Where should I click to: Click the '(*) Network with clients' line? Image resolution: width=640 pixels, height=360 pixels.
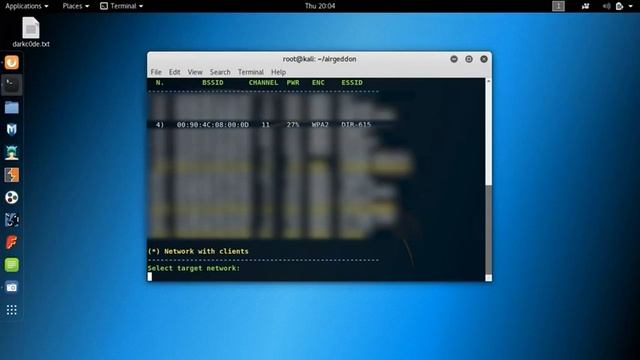pos(198,251)
